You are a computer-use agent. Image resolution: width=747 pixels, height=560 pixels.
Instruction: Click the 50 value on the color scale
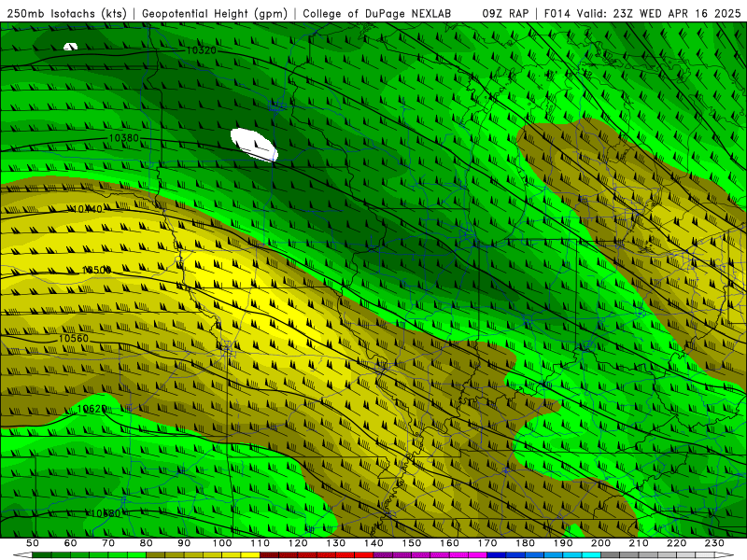point(32,543)
